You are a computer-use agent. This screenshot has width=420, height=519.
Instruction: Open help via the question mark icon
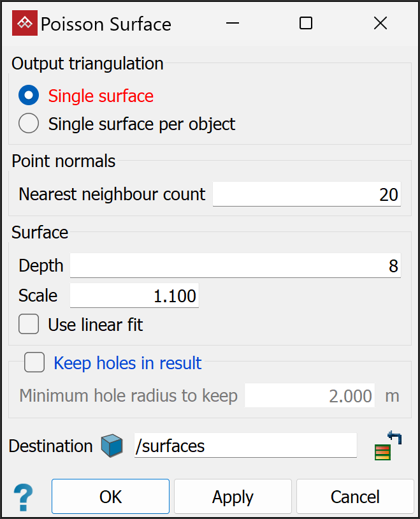point(23,497)
